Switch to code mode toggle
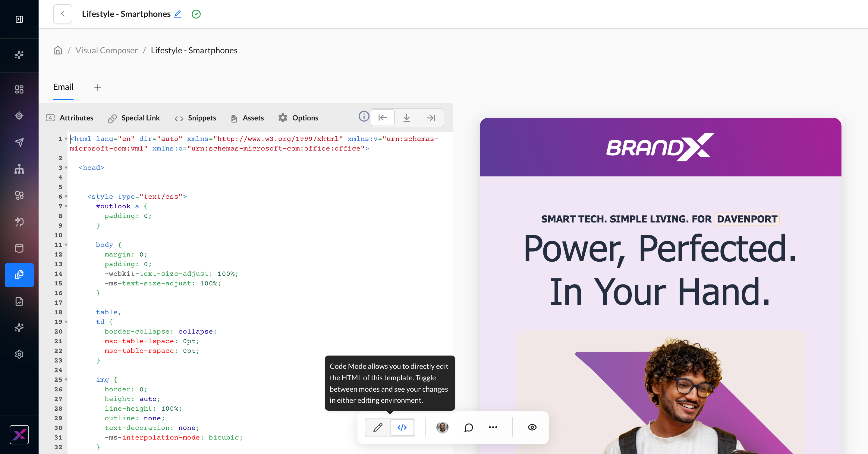868x454 pixels. 402,428
